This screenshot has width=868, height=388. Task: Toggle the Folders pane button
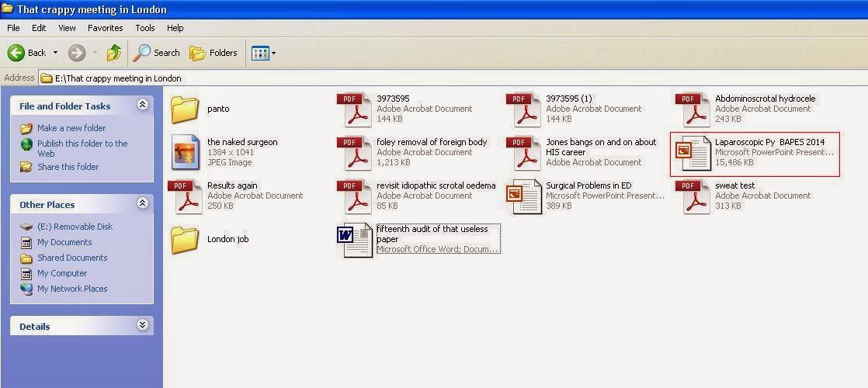[214, 53]
